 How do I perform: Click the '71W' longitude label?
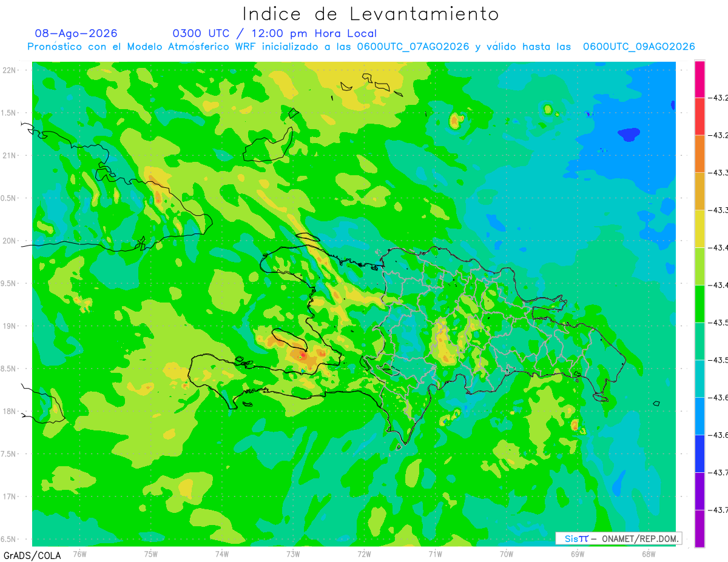point(435,554)
